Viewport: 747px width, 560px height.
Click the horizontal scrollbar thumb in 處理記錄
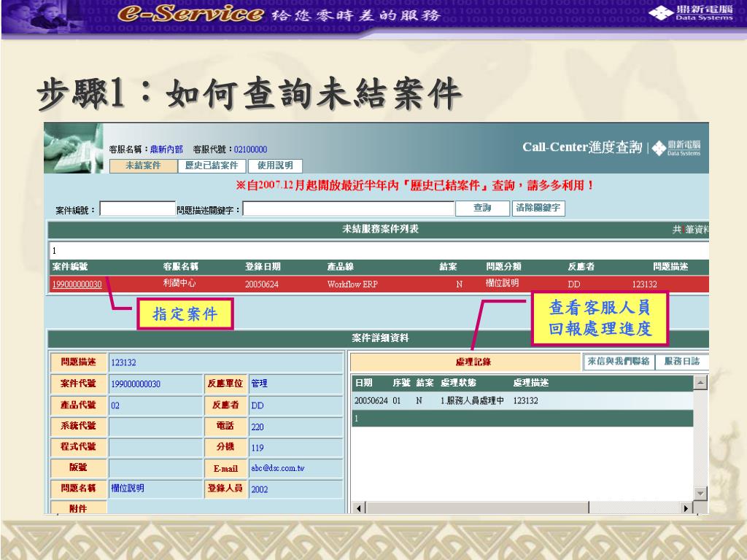point(477,508)
